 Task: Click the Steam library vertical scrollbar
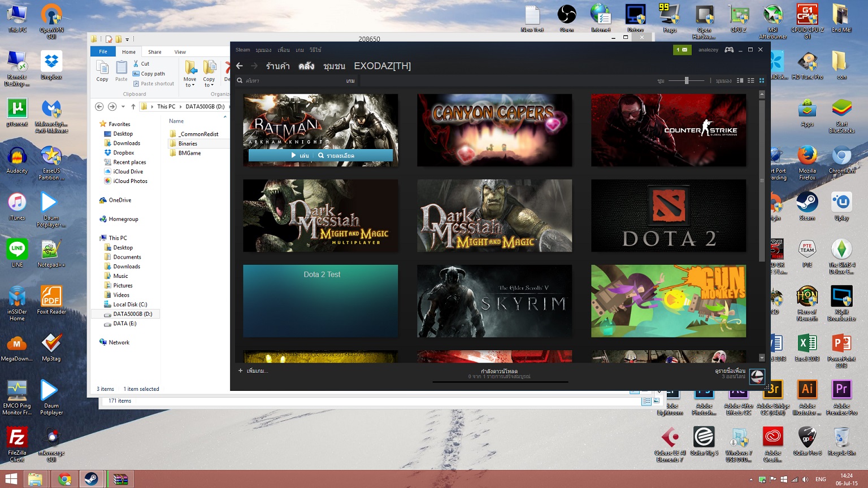pos(762,181)
